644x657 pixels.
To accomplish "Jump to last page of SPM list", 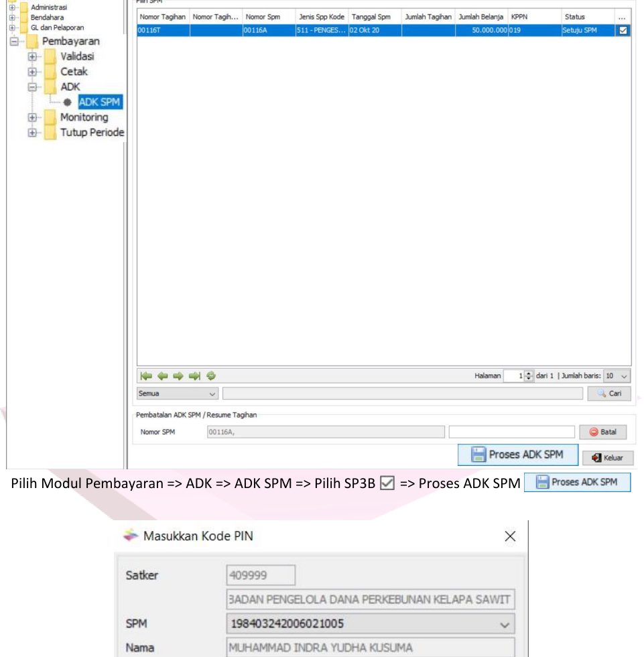I will (195, 376).
